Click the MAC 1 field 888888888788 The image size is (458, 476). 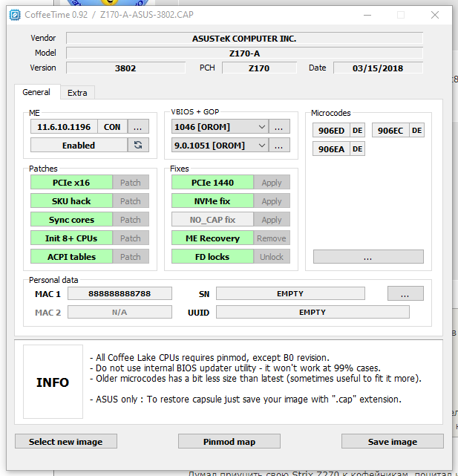pyautogui.click(x=120, y=293)
